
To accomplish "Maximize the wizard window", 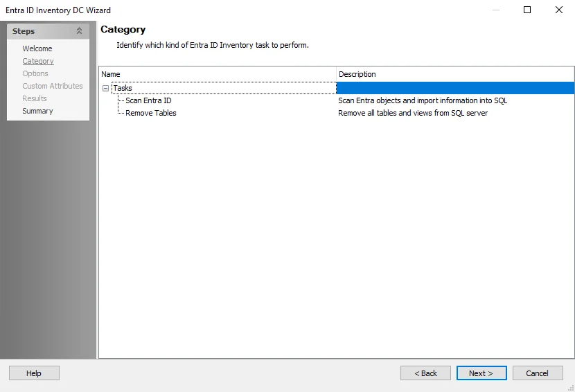I will (x=527, y=10).
